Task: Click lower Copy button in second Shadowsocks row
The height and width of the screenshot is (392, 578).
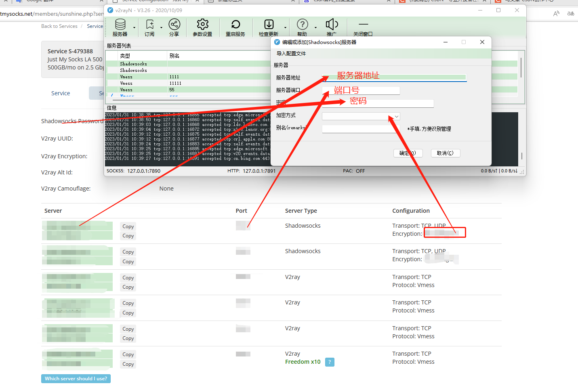Action: point(128,262)
